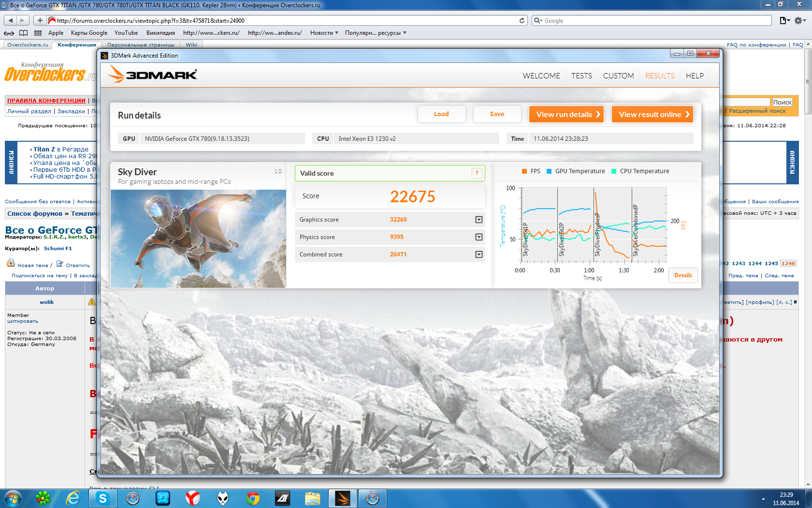The image size is (812, 508).
Task: Reload the forum page in the address bar
Action: click(522, 20)
